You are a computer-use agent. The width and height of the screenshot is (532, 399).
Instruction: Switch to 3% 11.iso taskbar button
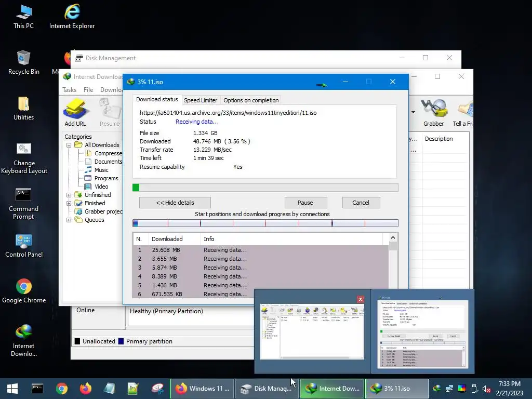[x=397, y=389]
